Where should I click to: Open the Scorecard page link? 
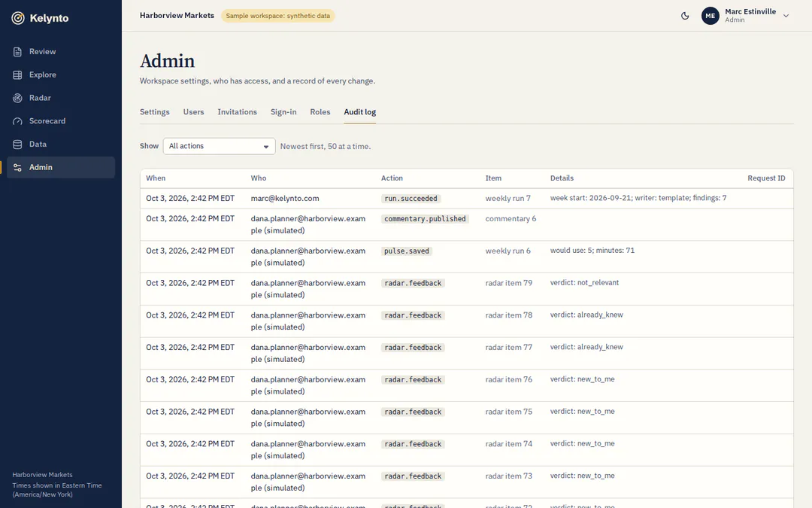[x=47, y=121]
